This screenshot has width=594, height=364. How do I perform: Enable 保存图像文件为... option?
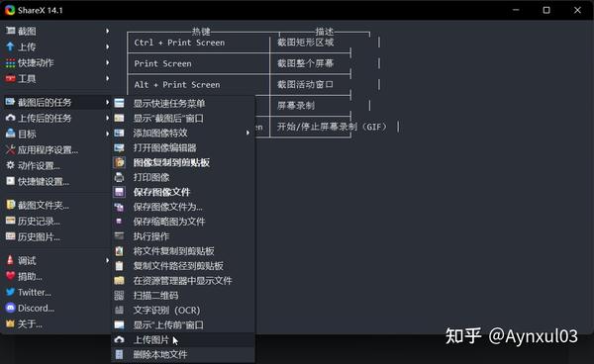pyautogui.click(x=183, y=207)
